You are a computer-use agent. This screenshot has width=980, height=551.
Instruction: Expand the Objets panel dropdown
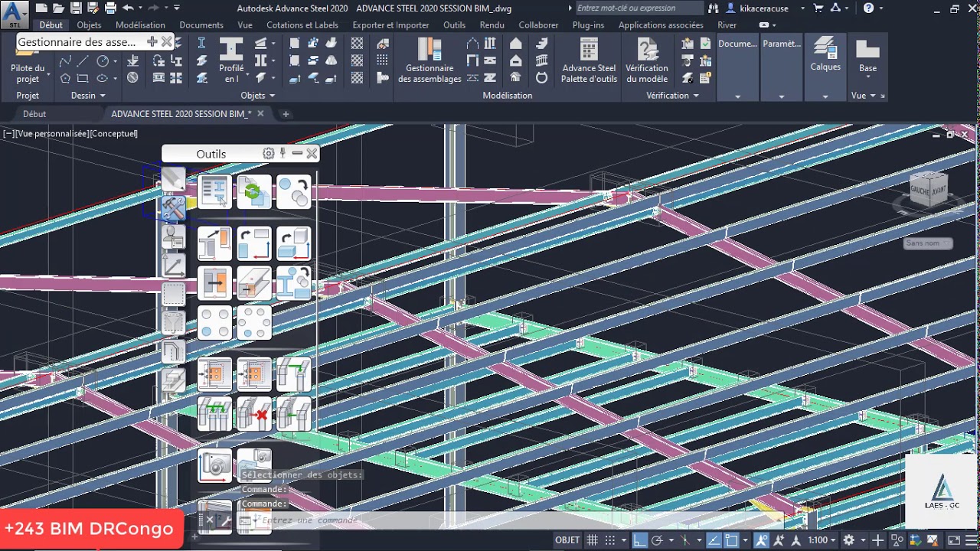pyautogui.click(x=272, y=96)
